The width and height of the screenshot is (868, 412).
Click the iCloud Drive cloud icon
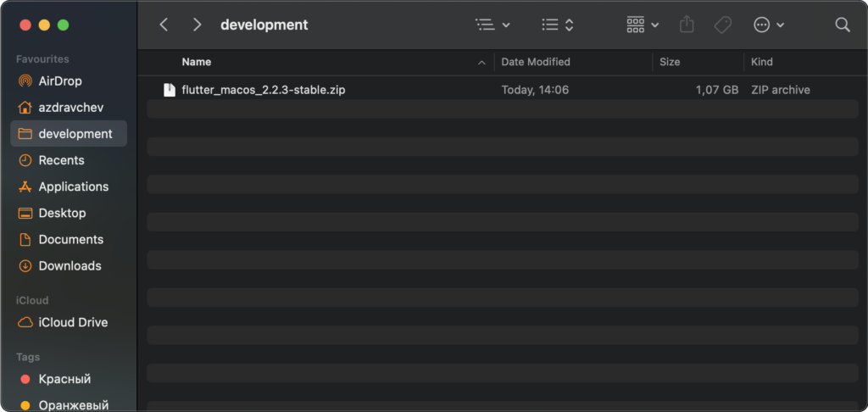25,322
